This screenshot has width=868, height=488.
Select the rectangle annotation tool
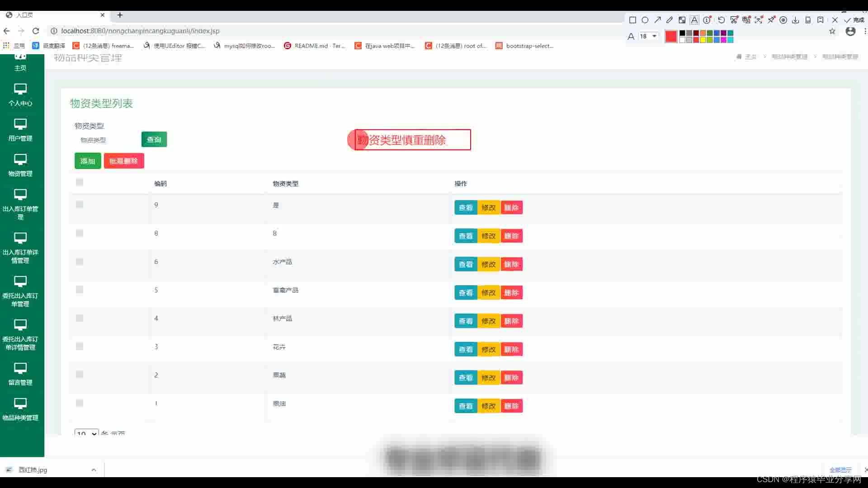click(632, 20)
